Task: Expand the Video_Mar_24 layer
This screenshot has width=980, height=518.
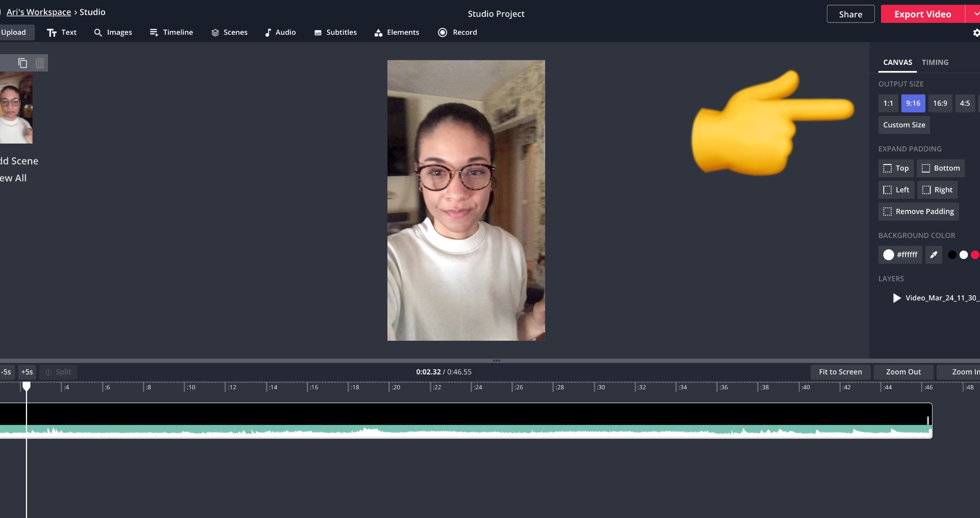Action: coord(897,298)
